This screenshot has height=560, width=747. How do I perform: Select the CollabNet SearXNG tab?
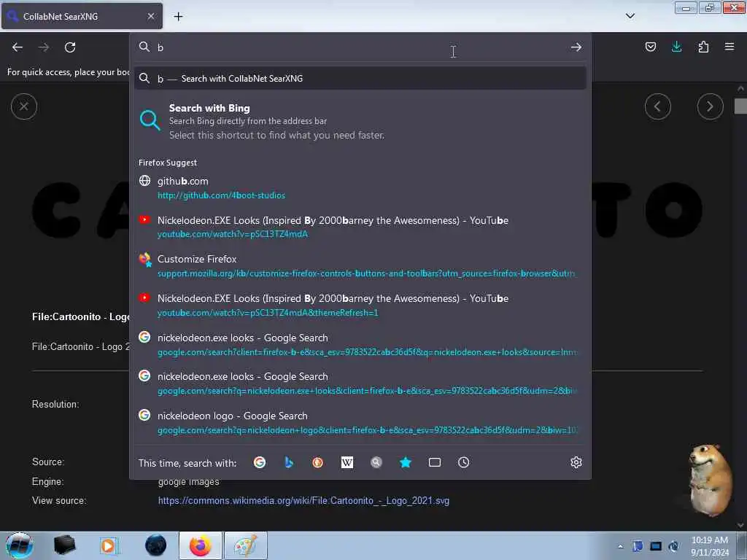pyautogui.click(x=82, y=16)
